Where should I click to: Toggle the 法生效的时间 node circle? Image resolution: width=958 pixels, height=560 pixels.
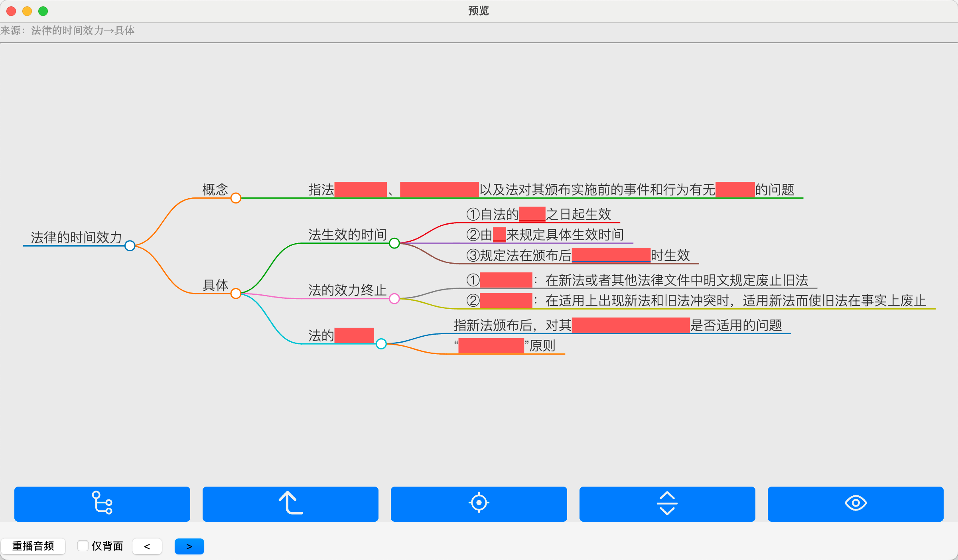[x=394, y=243]
